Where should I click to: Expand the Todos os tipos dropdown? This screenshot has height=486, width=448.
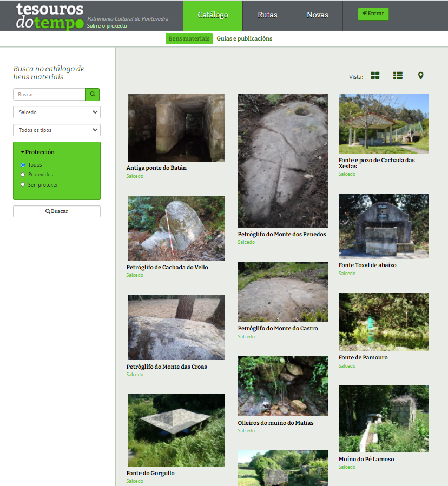coord(57,130)
